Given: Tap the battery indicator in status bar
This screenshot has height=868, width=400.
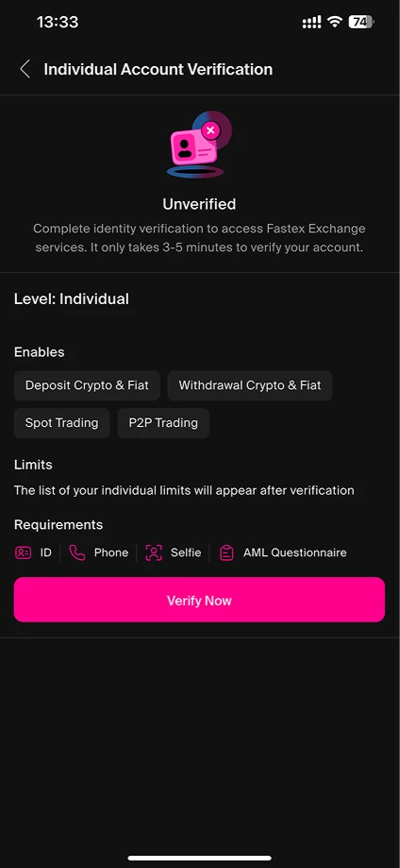Looking at the screenshot, I should tap(360, 22).
